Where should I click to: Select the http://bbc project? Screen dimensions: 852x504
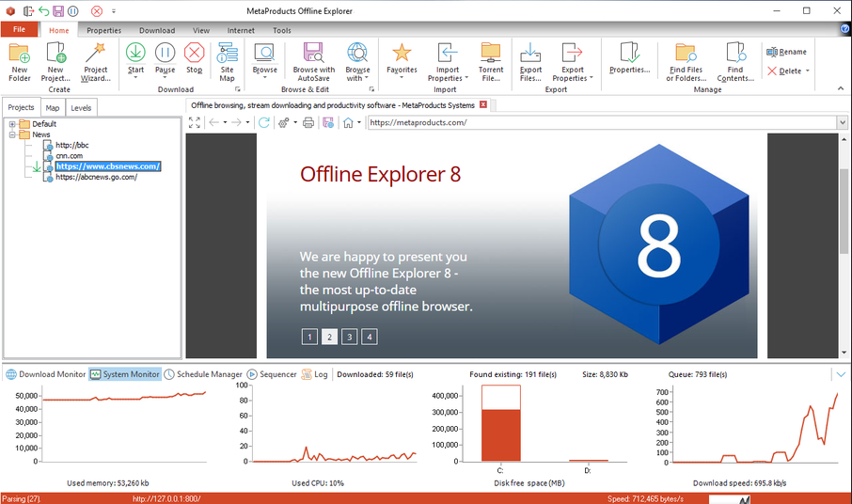71,145
